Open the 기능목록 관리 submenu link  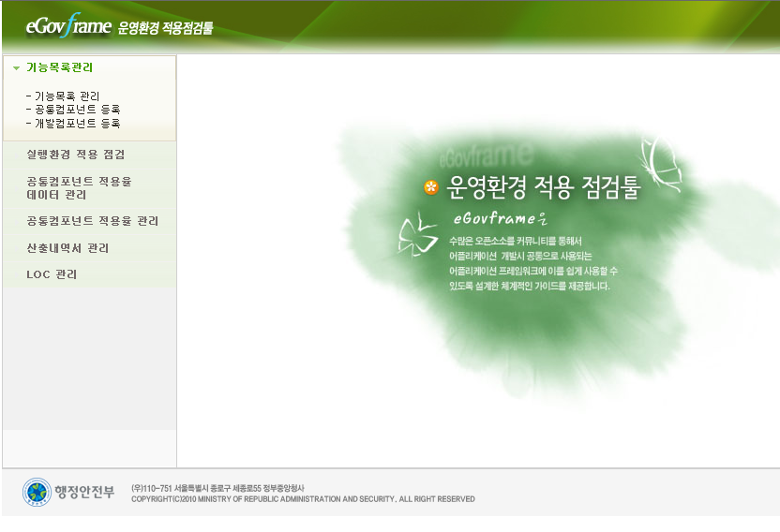pos(63,96)
